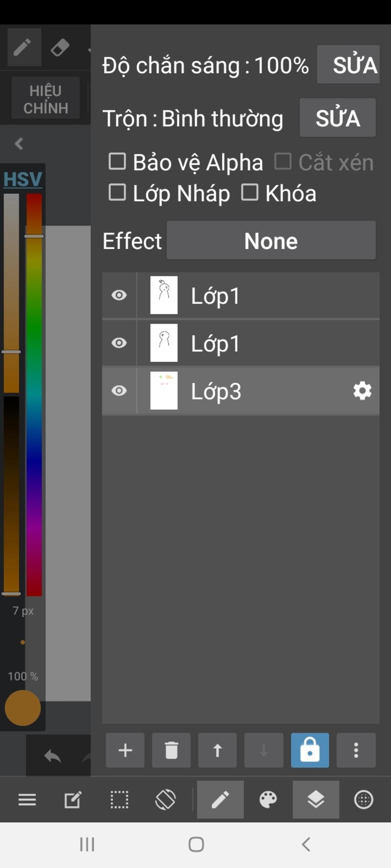The image size is (391, 868).
Task: Delete layer using the trash icon
Action: point(171,750)
